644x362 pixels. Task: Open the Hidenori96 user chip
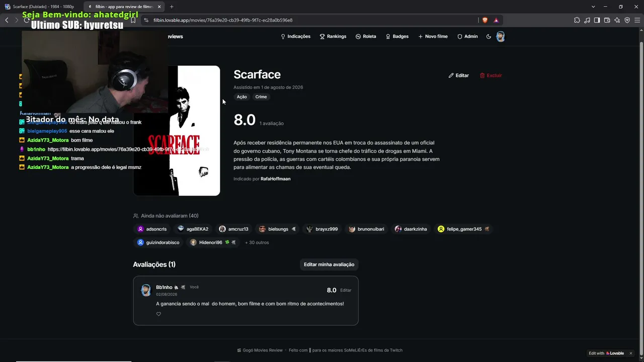213,242
